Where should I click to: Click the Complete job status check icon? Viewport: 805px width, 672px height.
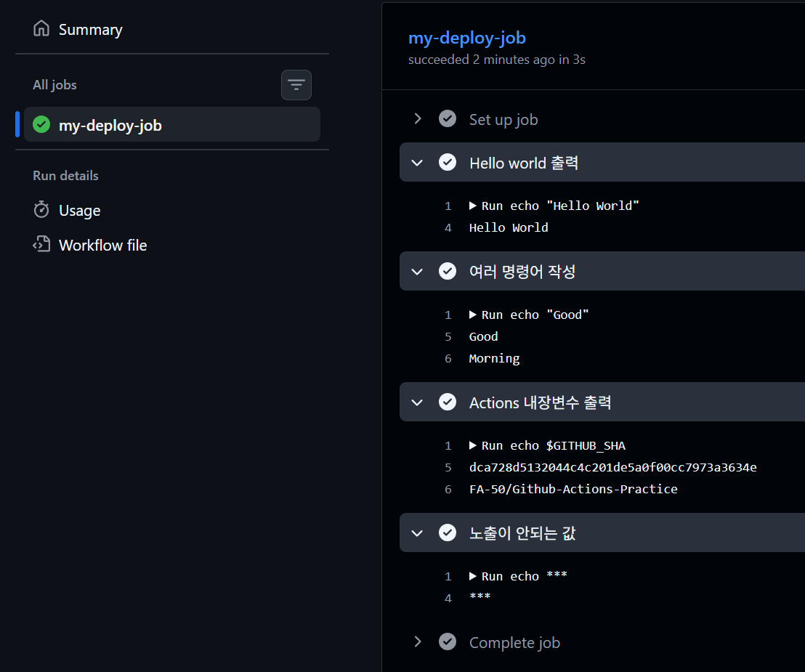[447, 641]
